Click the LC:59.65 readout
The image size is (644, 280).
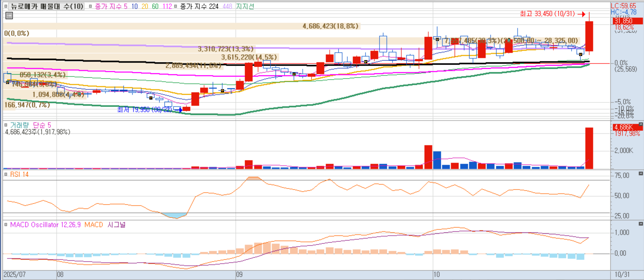[x=624, y=6]
